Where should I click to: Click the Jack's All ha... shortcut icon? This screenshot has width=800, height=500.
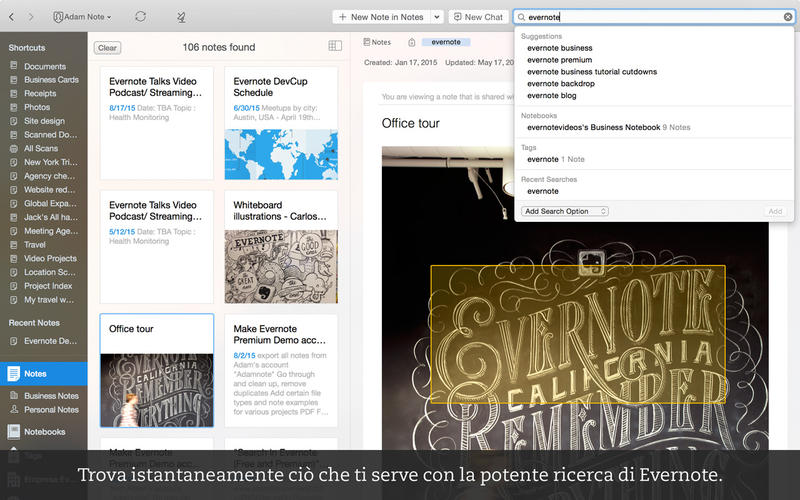coord(14,217)
